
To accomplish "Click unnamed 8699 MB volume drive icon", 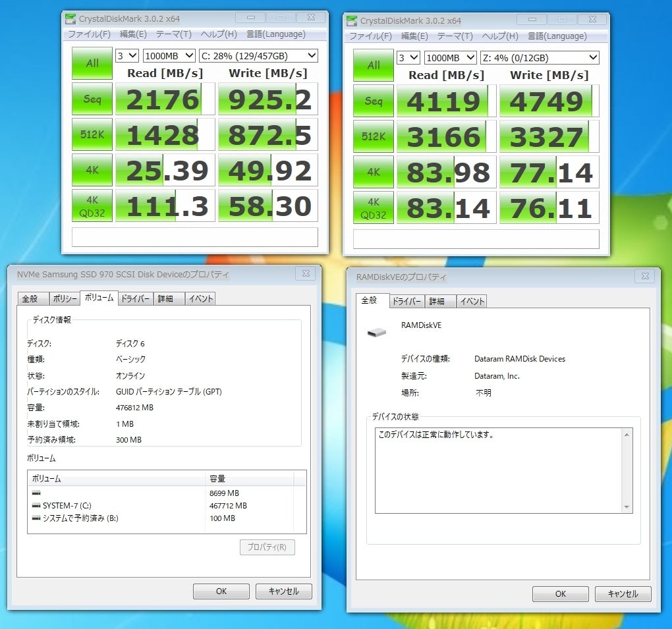I will (36, 493).
